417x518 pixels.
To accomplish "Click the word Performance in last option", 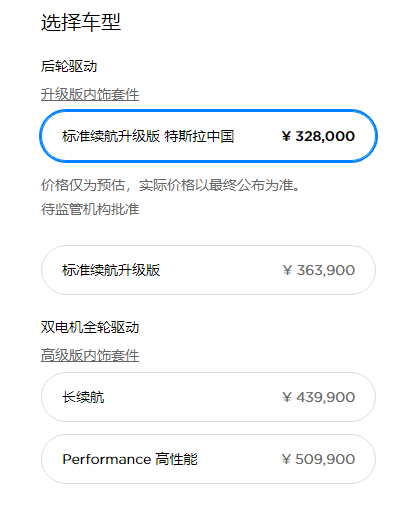I will [107, 459].
